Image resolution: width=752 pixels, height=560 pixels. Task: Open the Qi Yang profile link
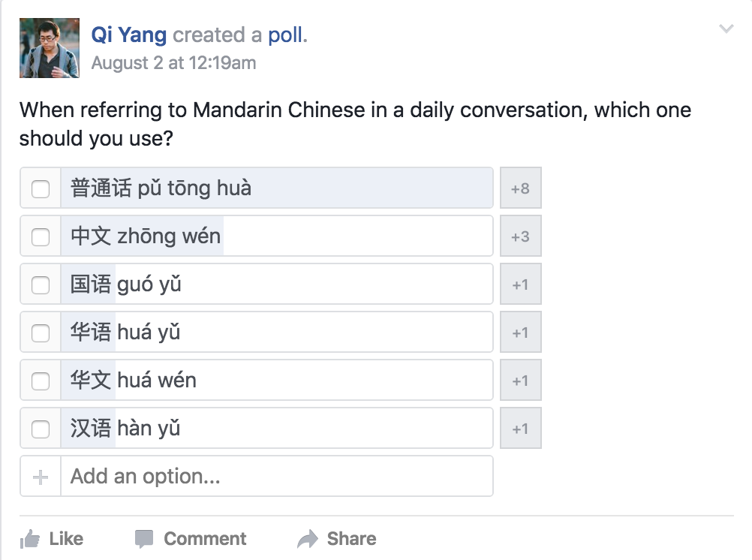(x=129, y=35)
